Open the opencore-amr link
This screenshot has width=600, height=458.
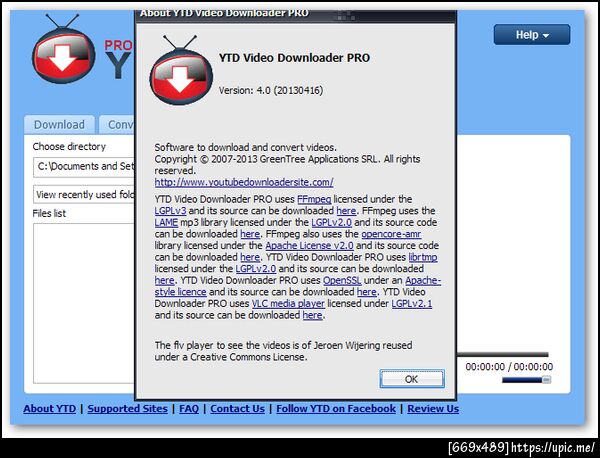pyautogui.click(x=391, y=234)
